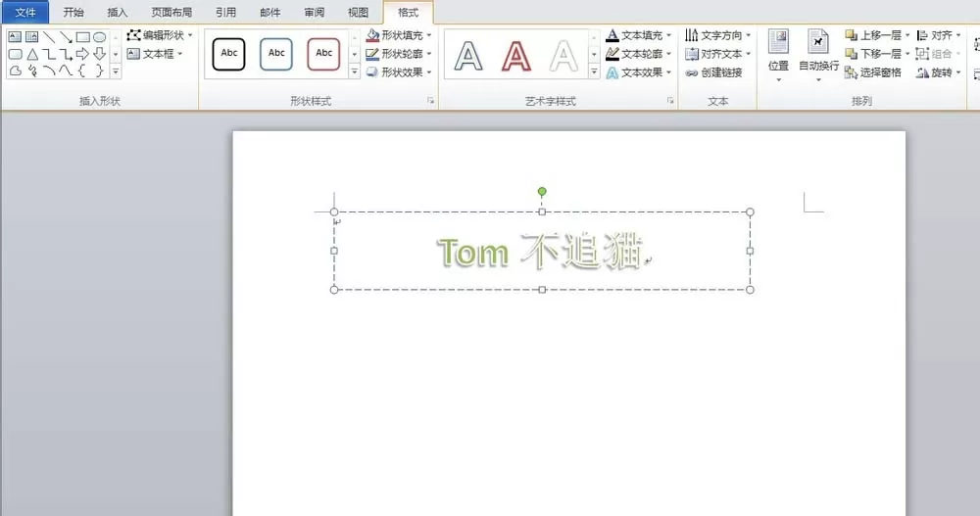This screenshot has height=516, width=980.
Task: Expand the 文字方向 text direction dropdown
Action: [x=748, y=35]
